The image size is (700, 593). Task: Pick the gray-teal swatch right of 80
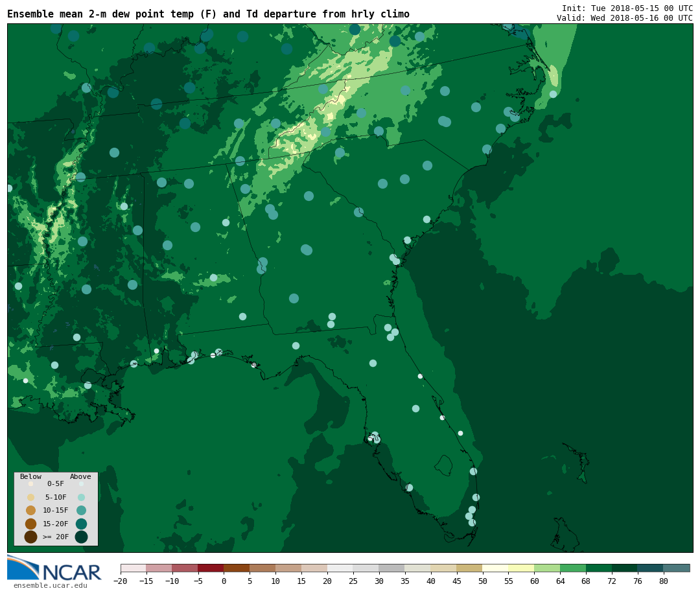[x=676, y=568]
